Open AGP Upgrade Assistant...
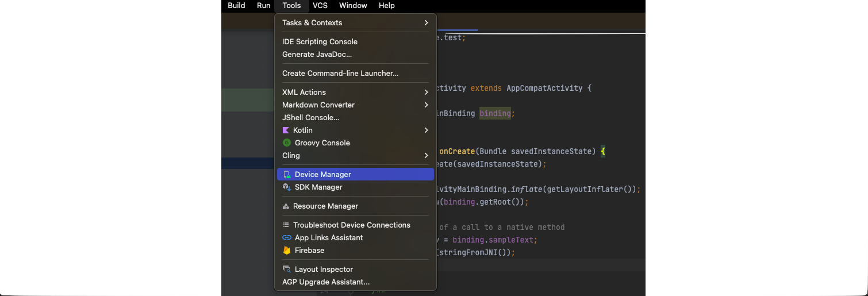The height and width of the screenshot is (296, 868). (x=355, y=282)
